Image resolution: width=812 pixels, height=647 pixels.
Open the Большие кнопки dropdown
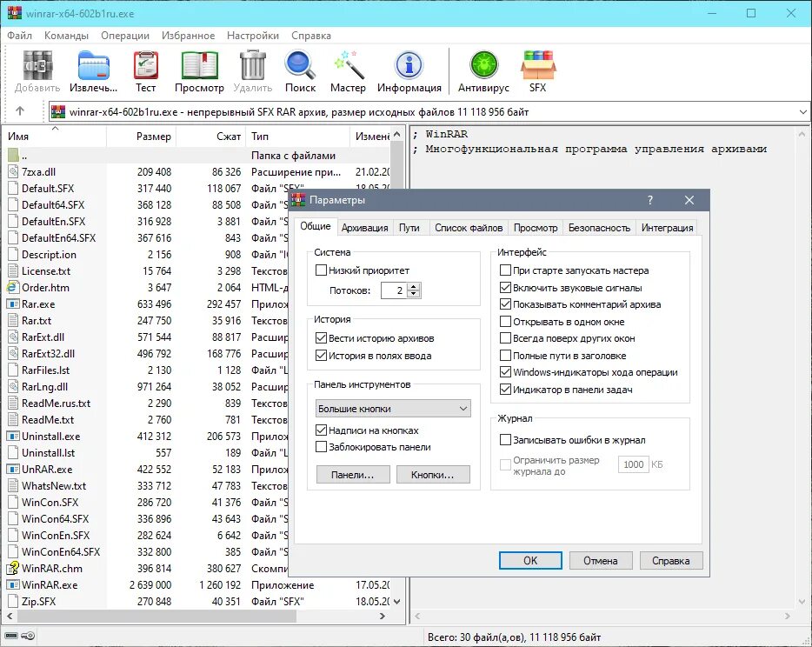click(393, 409)
